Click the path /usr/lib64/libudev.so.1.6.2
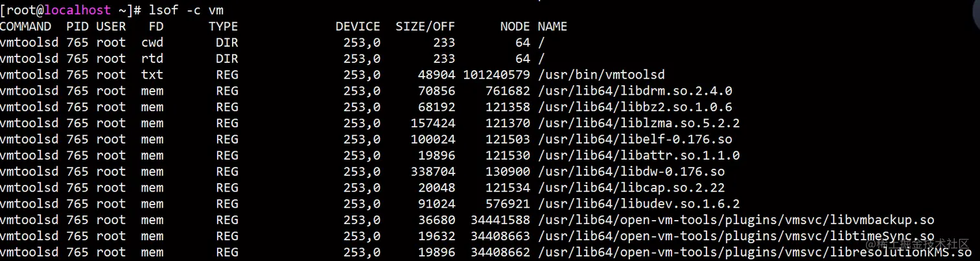The width and height of the screenshot is (980, 261). 638,204
